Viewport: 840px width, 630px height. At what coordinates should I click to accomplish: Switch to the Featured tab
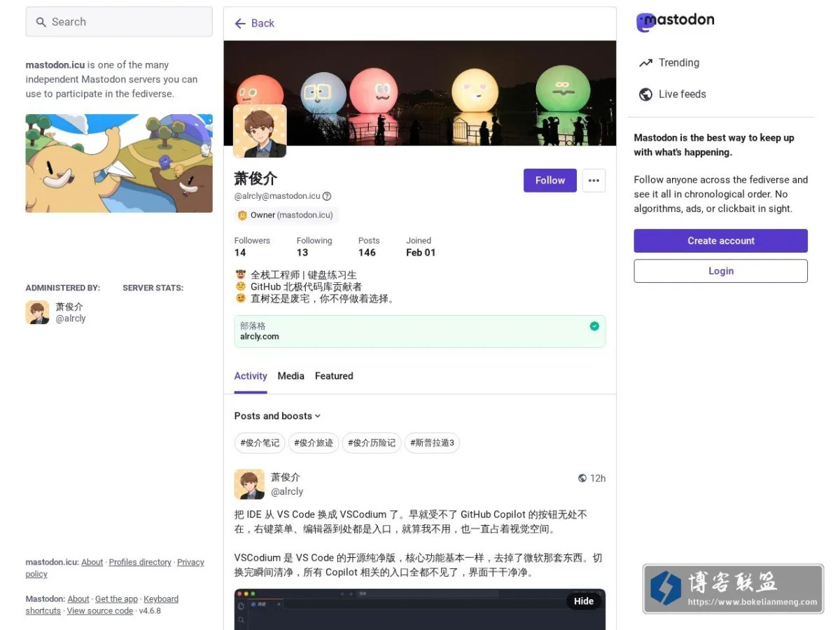tap(334, 376)
